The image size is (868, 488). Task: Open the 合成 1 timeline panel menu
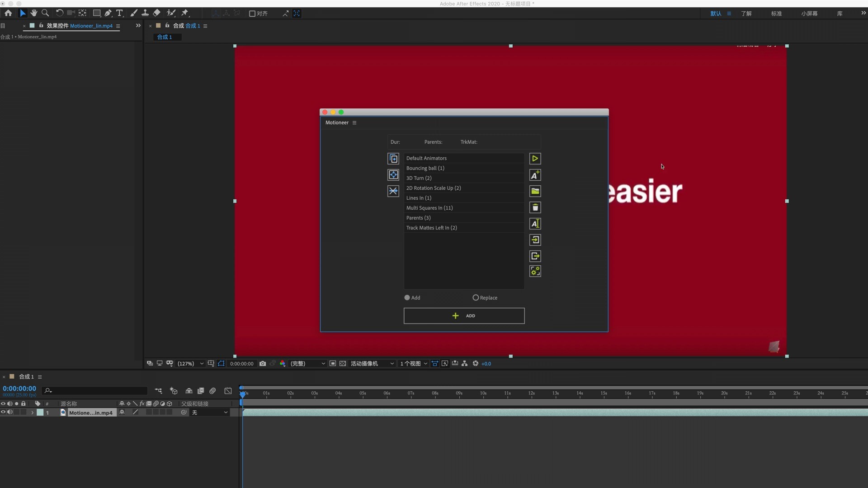tap(40, 377)
